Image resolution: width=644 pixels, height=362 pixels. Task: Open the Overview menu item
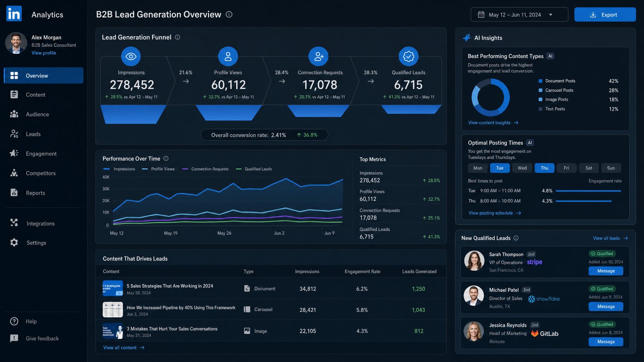(43, 76)
